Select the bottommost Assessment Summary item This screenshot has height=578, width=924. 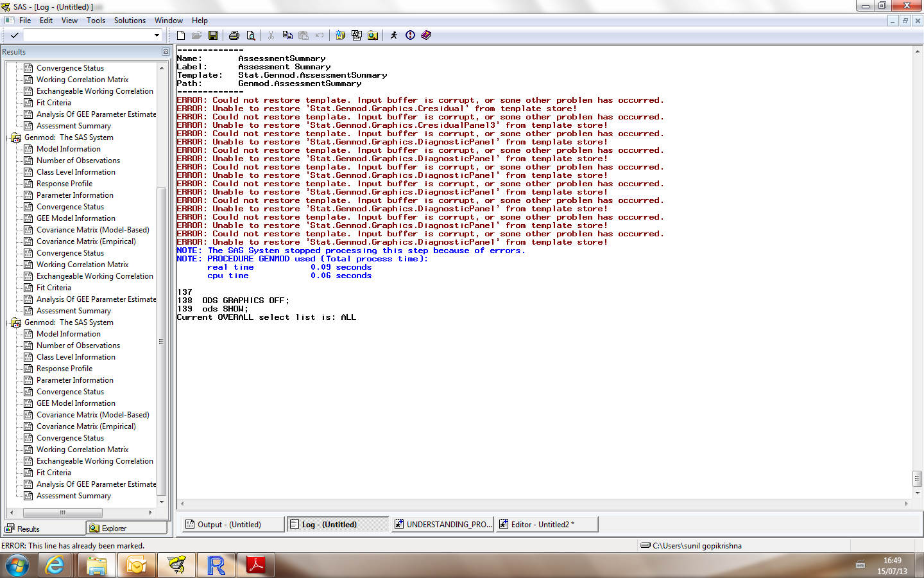coord(74,496)
